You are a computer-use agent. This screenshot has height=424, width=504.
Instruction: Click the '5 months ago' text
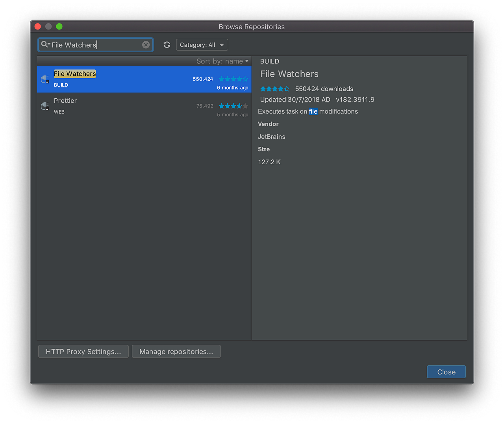(x=233, y=114)
